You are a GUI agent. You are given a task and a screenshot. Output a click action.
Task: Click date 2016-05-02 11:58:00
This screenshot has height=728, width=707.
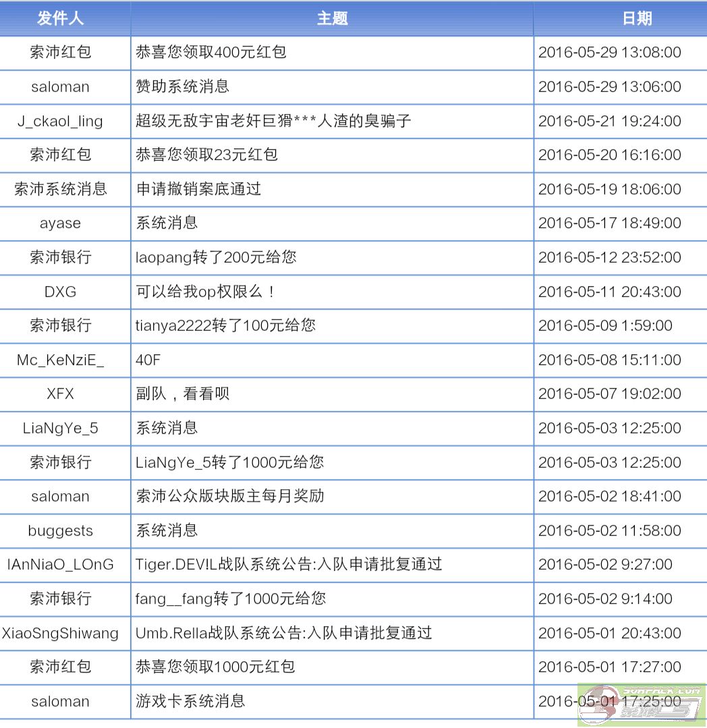610,531
